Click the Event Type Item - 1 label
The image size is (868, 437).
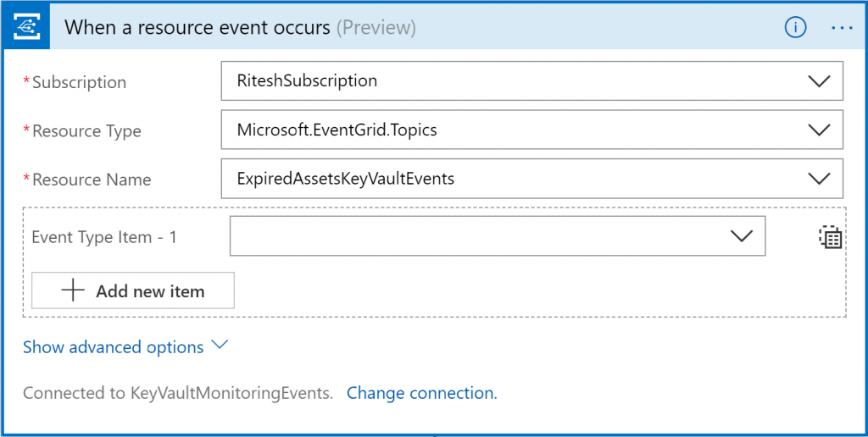[104, 237]
